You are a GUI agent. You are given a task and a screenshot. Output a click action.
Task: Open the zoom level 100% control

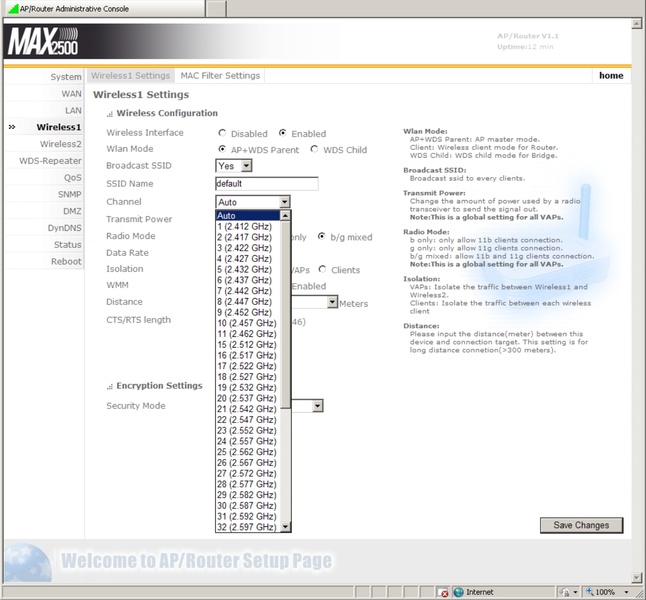(x=608, y=592)
